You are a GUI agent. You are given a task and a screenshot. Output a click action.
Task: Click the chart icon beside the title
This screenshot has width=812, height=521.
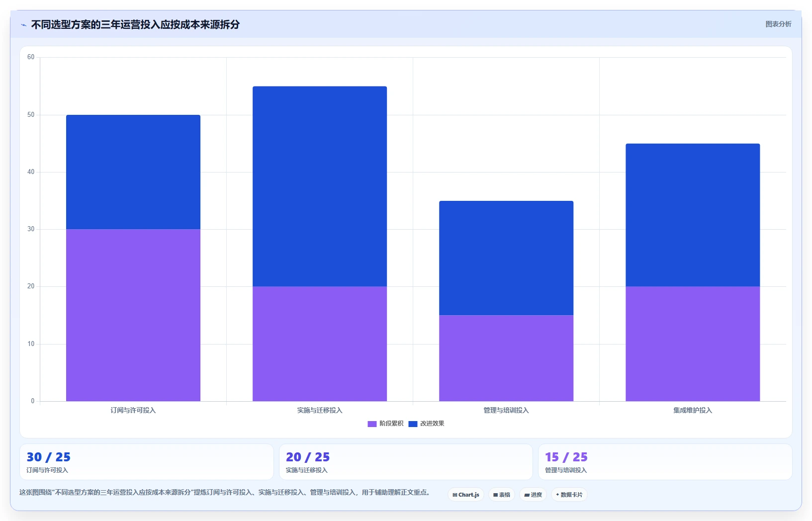(x=24, y=25)
